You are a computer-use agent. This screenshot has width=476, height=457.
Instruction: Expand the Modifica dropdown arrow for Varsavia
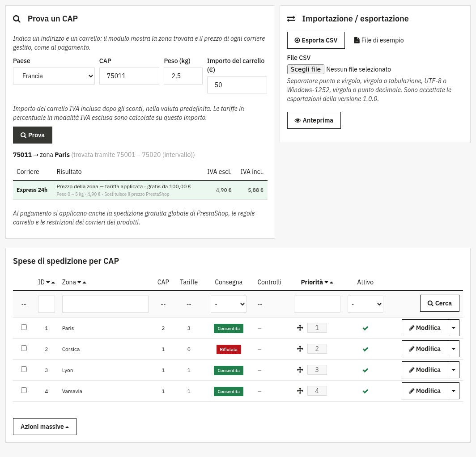[454, 391]
